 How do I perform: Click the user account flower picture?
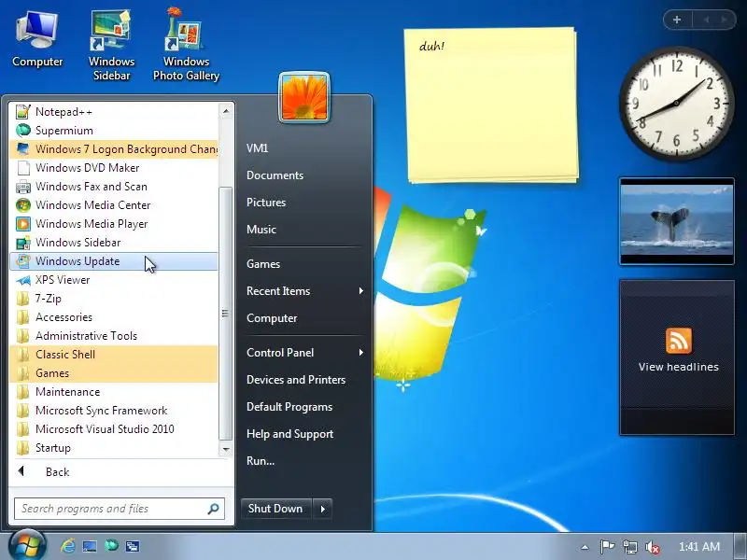point(304,97)
